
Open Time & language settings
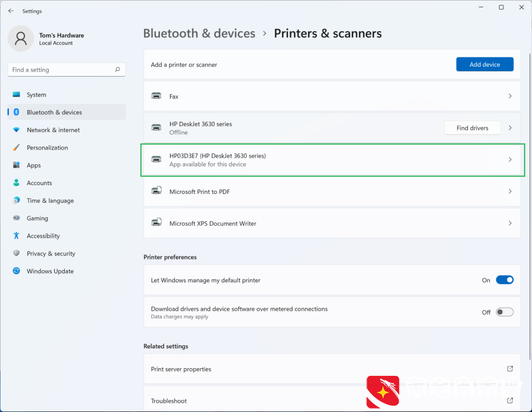point(66,200)
